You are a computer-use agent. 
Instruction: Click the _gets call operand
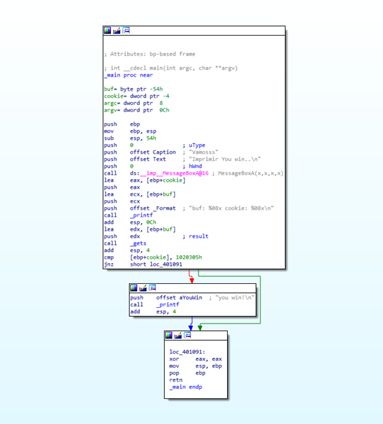(138, 243)
